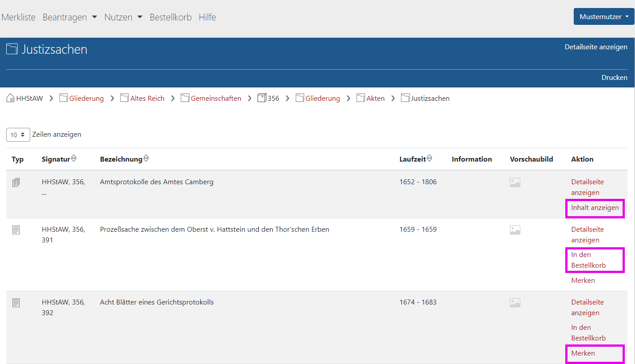
Task: Click the sort icon beside Signatur
Action: point(74,158)
